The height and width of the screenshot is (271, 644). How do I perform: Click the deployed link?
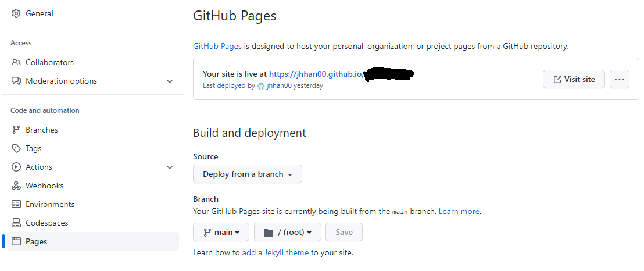(x=231, y=86)
